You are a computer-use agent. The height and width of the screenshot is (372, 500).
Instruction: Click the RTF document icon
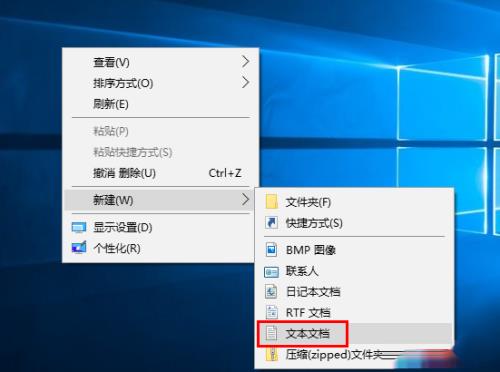[271, 312]
